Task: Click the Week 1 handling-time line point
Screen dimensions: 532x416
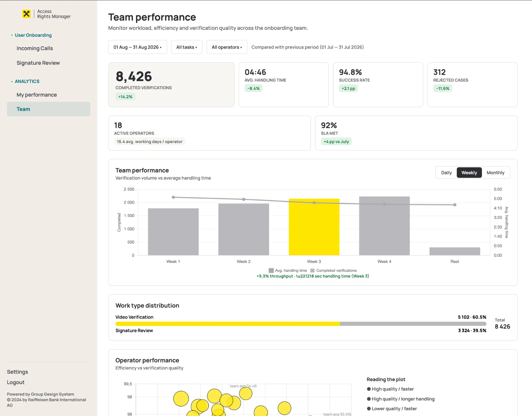Action: pyautogui.click(x=173, y=197)
